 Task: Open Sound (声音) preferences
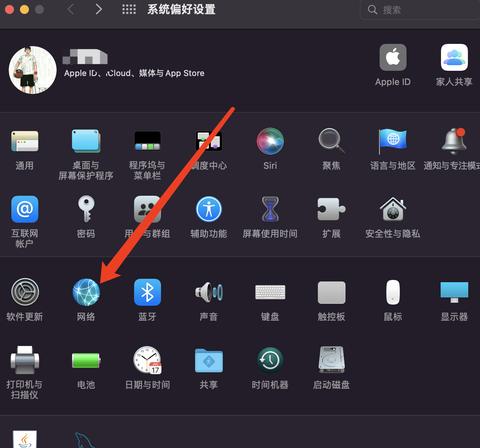209,292
